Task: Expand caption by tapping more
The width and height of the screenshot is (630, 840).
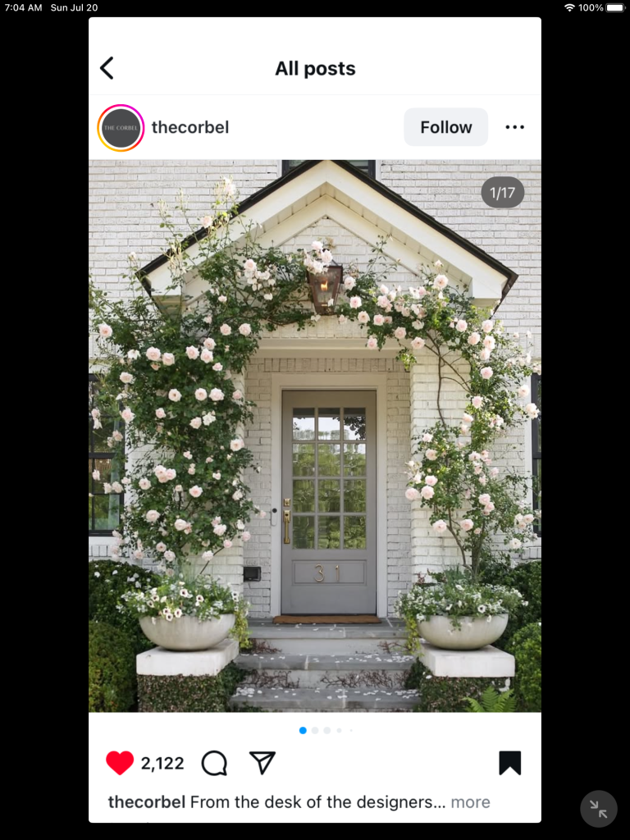Action: (x=470, y=802)
